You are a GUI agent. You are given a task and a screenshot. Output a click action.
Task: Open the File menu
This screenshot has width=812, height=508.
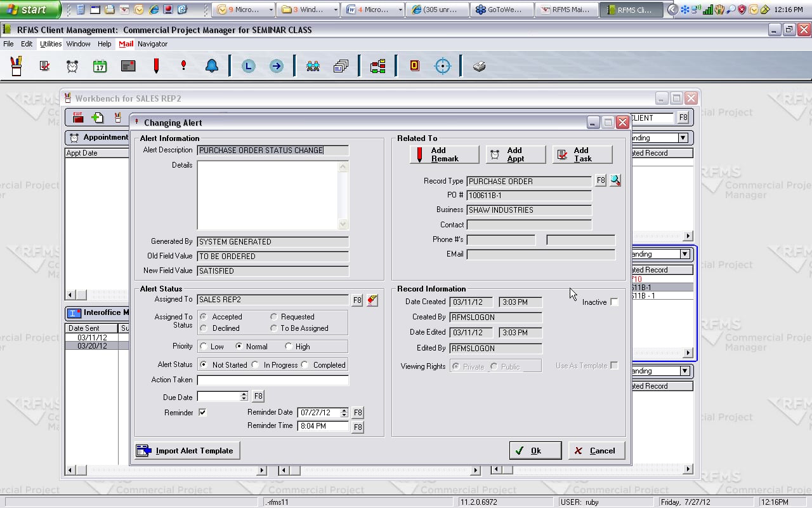(8, 44)
